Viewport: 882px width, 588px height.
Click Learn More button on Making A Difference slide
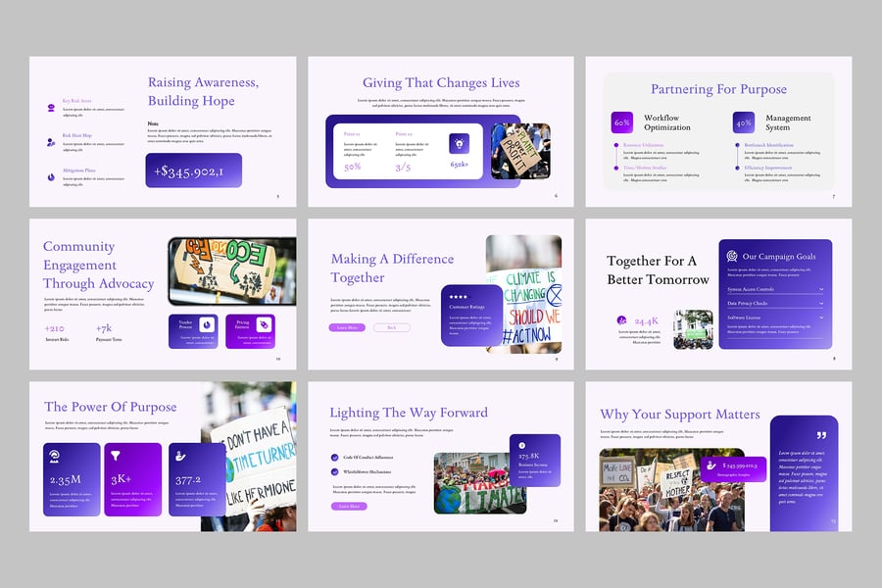(348, 327)
